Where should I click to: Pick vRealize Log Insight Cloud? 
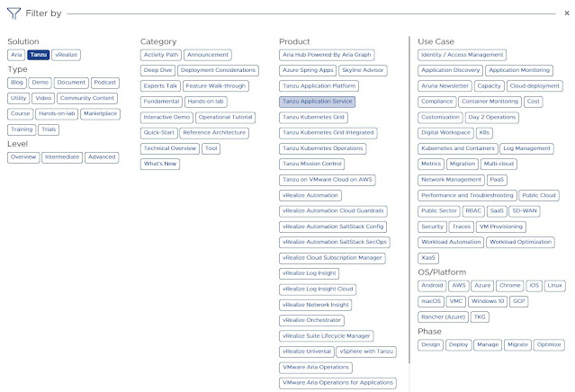coord(318,289)
